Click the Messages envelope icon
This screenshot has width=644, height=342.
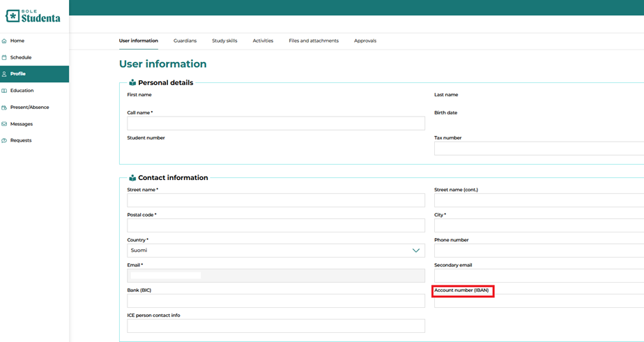click(x=5, y=124)
